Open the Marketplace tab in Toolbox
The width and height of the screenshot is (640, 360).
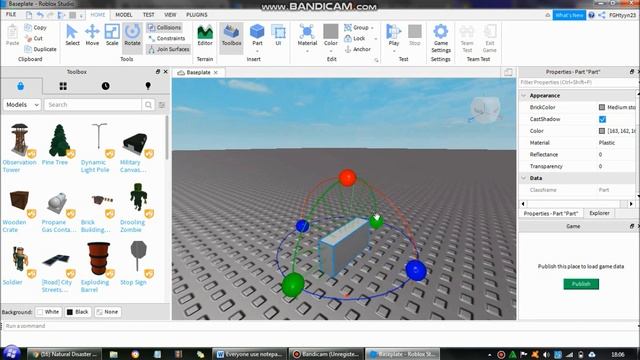click(20, 86)
